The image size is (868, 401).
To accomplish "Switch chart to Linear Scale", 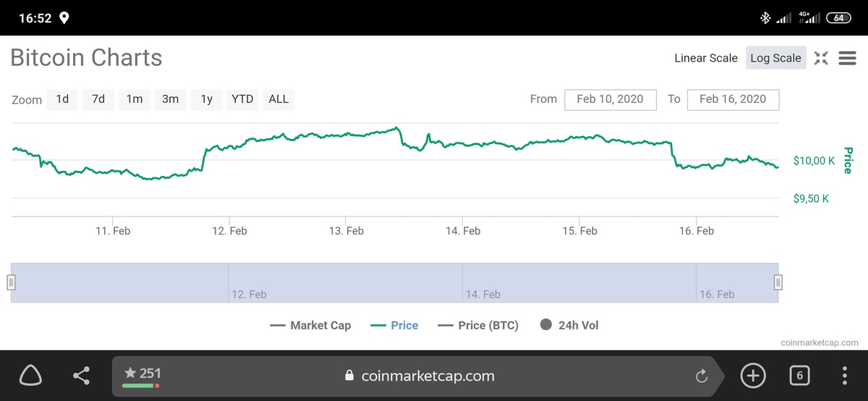I will 705,59.
